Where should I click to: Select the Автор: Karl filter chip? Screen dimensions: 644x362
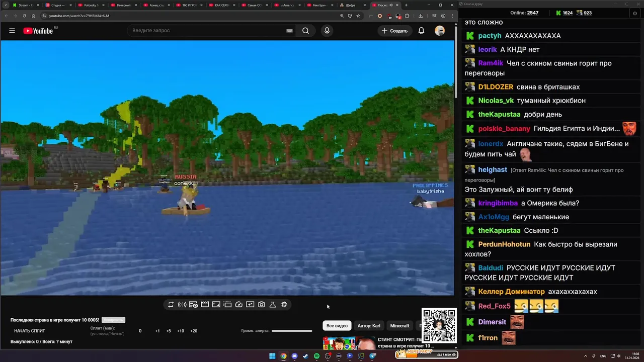pos(369,326)
